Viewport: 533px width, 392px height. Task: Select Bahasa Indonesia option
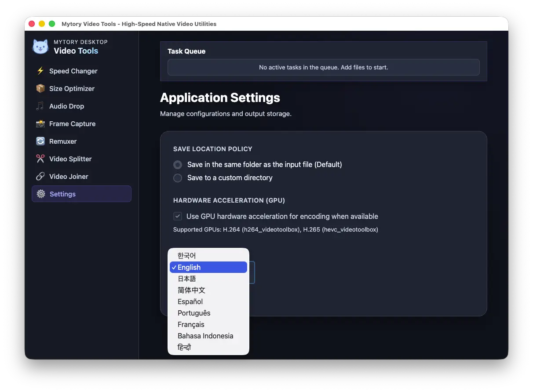pyautogui.click(x=208, y=336)
